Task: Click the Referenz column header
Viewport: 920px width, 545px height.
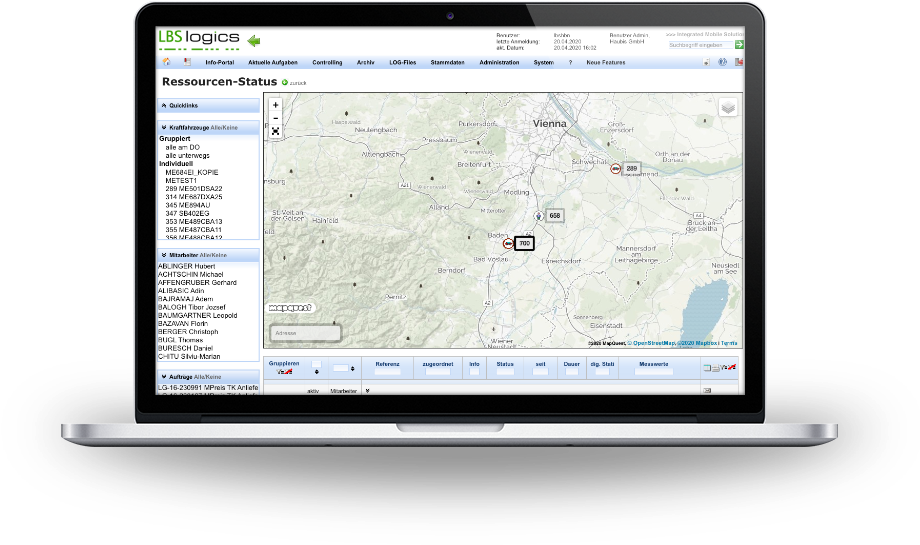Action: tap(387, 364)
